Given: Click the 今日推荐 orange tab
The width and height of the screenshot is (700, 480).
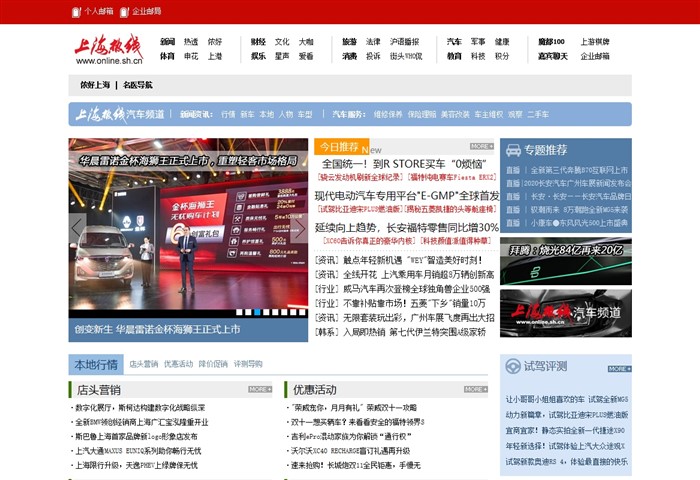Looking at the screenshot, I should (x=342, y=147).
